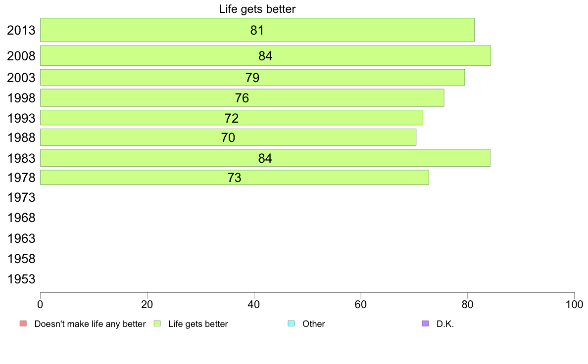Click the 1953 year axis label

(x=21, y=279)
